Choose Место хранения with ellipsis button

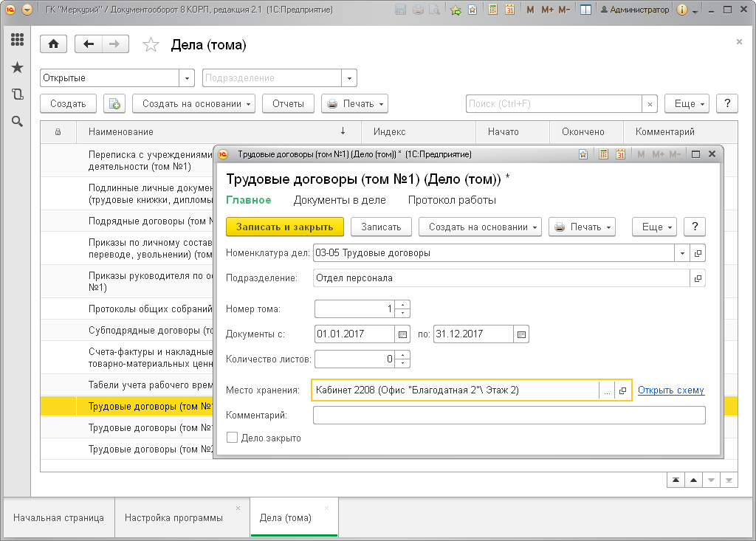[x=607, y=390]
